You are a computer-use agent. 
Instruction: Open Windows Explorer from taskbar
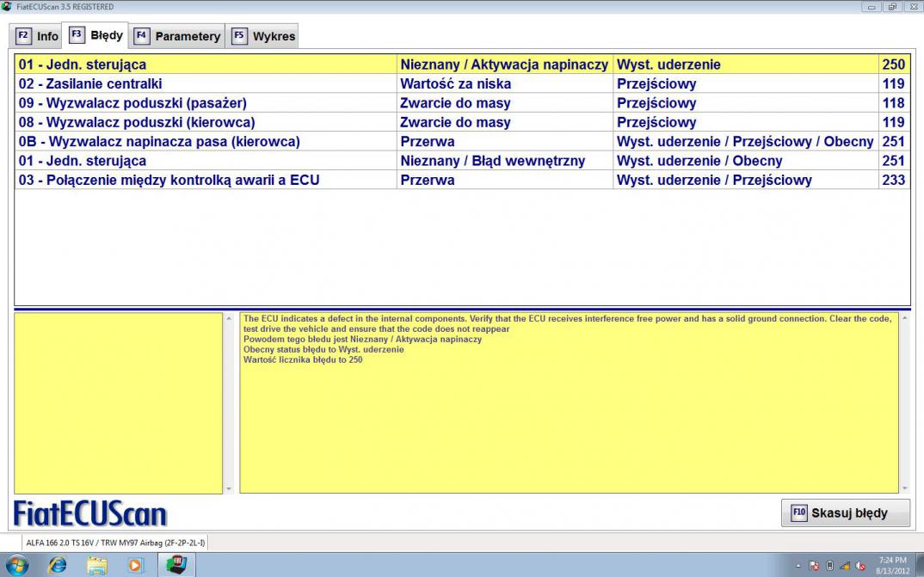click(96, 565)
